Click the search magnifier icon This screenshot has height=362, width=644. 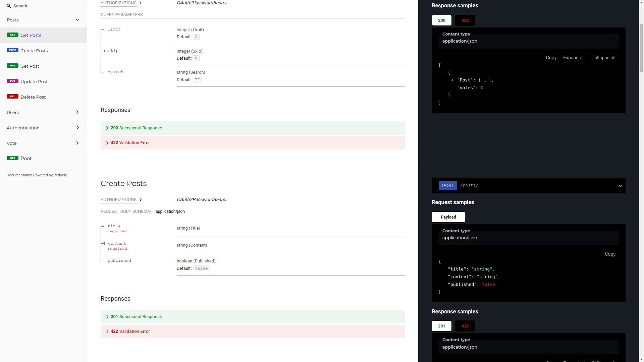click(x=9, y=6)
